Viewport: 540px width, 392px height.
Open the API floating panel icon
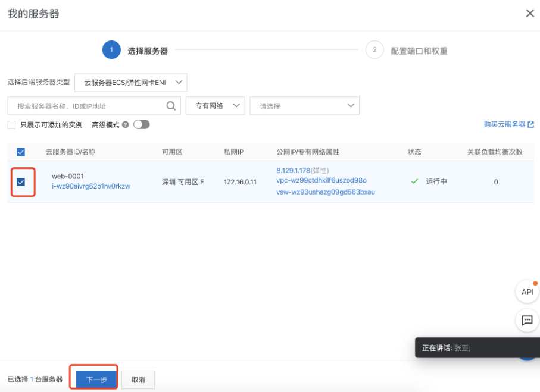[526, 292]
